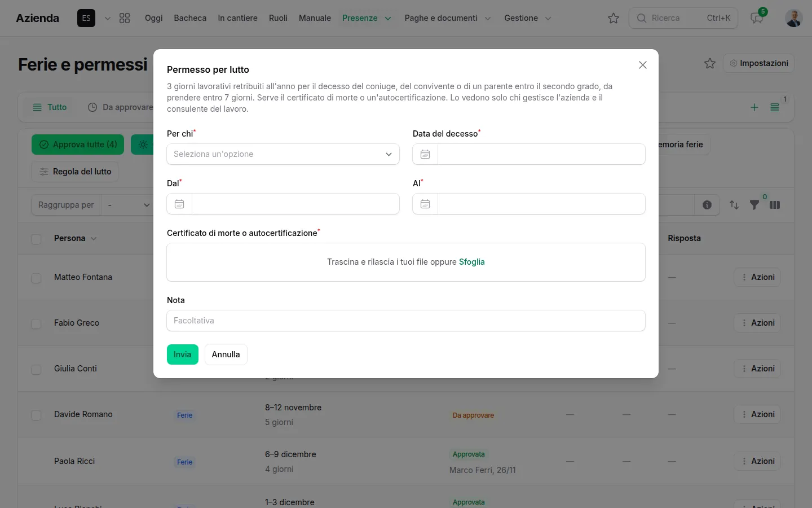This screenshot has width=812, height=508.
Task: Close the Permesso per lutto dialog
Action: click(x=643, y=65)
